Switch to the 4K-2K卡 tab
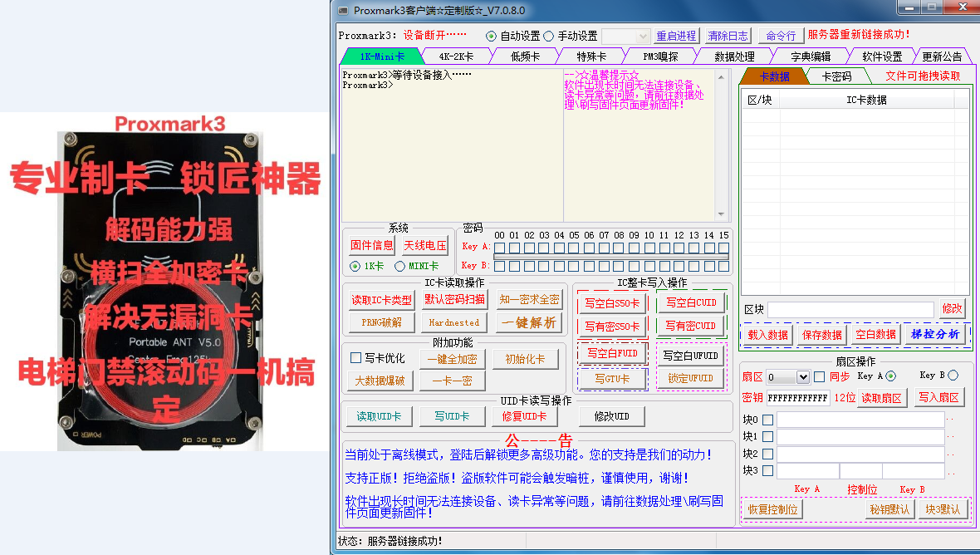This screenshot has width=980, height=555. [456, 56]
